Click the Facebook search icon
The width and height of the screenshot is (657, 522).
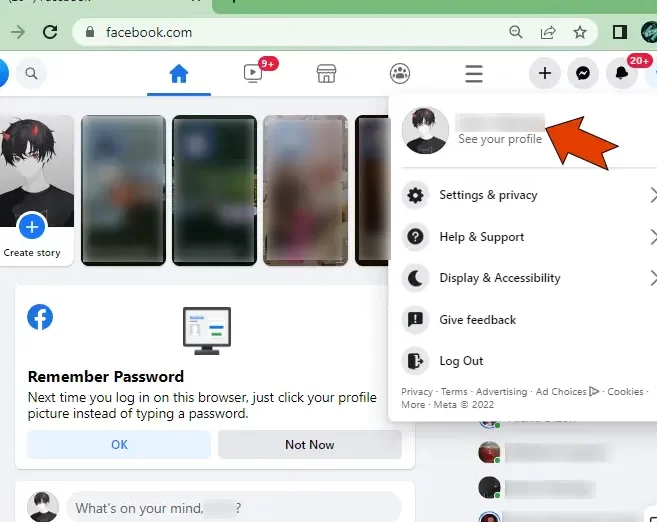click(31, 74)
